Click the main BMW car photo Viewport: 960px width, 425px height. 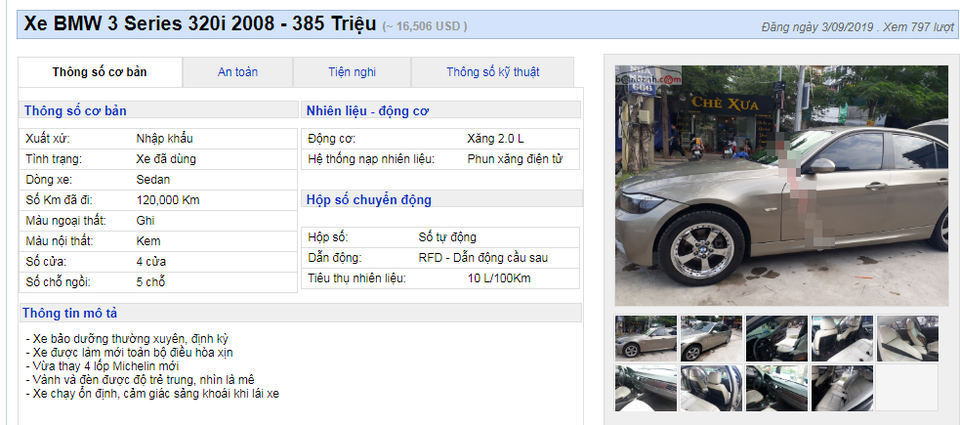781,186
